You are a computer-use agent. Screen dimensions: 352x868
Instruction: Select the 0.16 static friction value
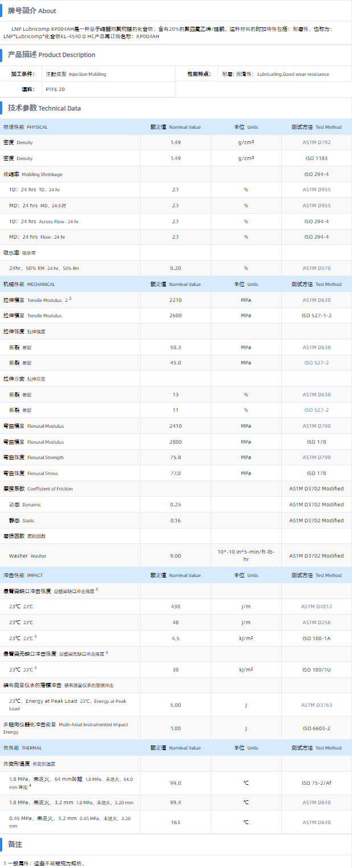[175, 521]
